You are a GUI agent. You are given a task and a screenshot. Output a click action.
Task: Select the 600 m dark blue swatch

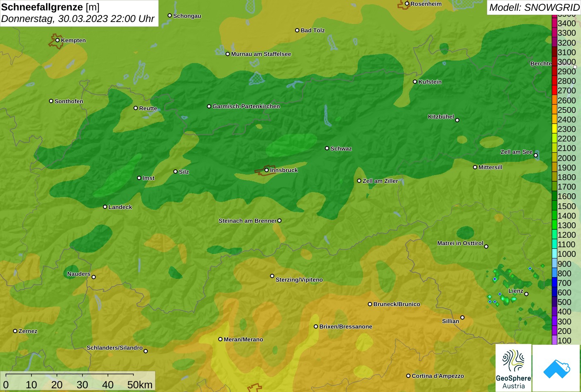tap(554, 292)
